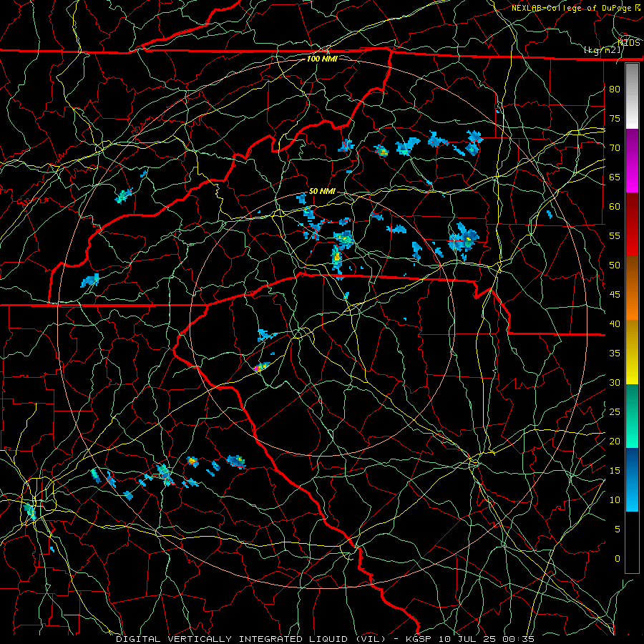Click the scale value 65

pyautogui.click(x=615, y=177)
